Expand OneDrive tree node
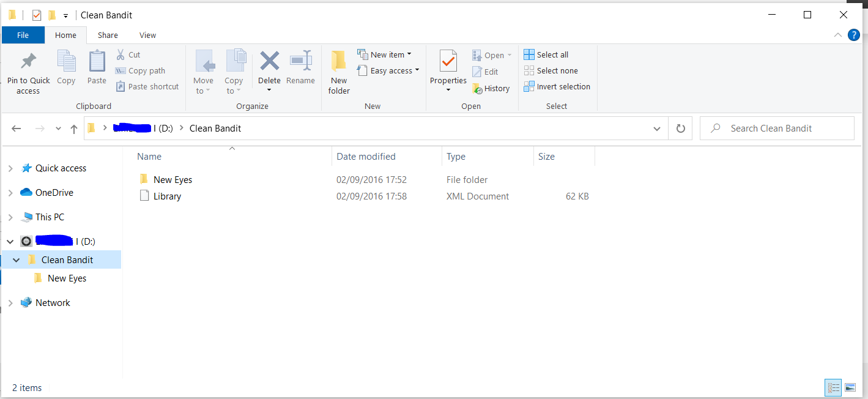Screen dimensions: 868x399 [10, 193]
